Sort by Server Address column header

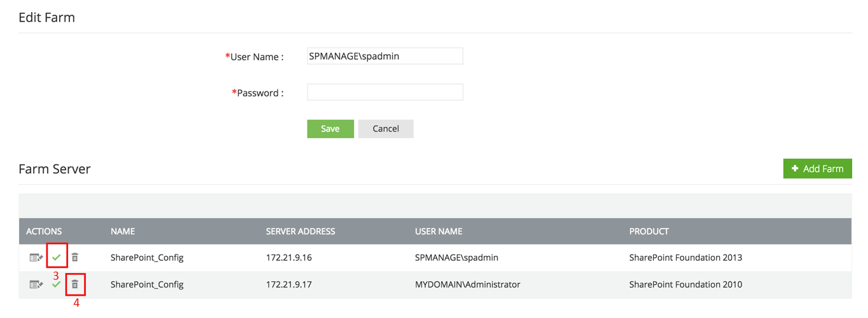[x=300, y=232]
